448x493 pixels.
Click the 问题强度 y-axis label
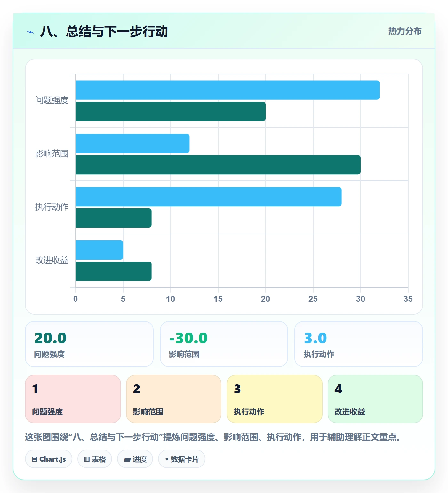(x=52, y=100)
